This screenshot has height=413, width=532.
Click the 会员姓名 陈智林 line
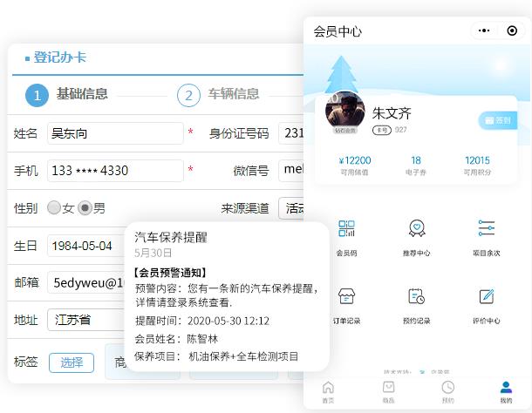pyautogui.click(x=176, y=339)
